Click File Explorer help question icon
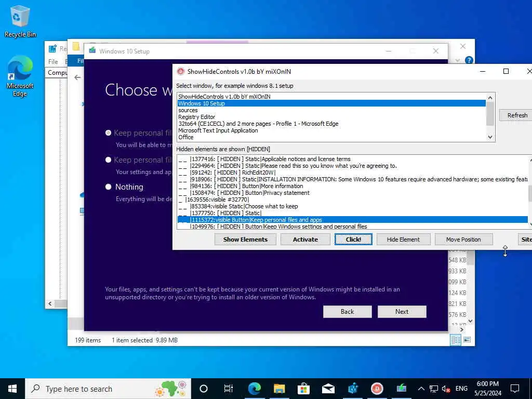The height and width of the screenshot is (399, 532). point(469,60)
